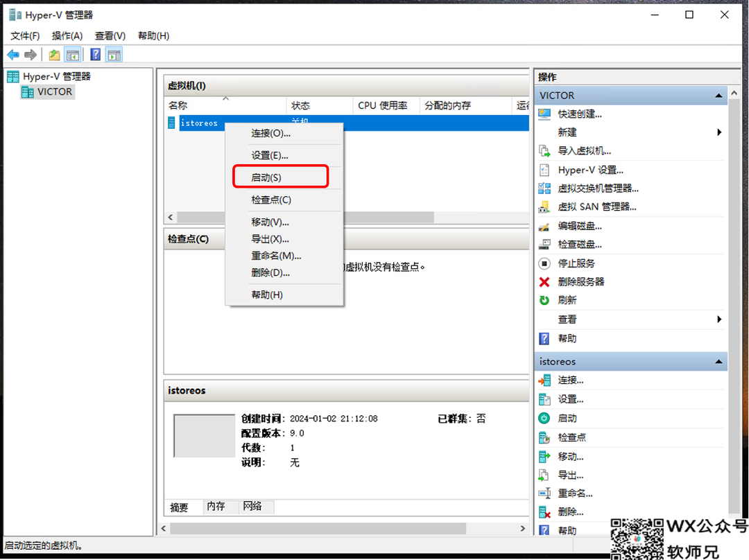Sort by the 状态 column header
The height and width of the screenshot is (560, 749).
pyautogui.click(x=320, y=105)
